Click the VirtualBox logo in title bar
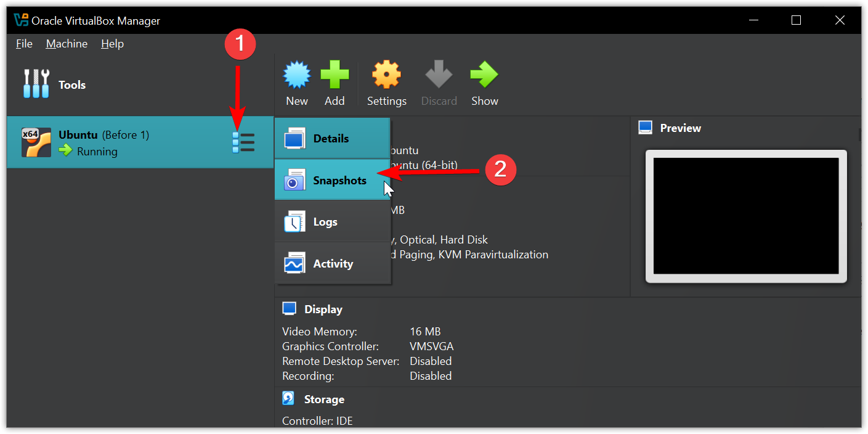Viewport: 868px width, 434px height. pyautogui.click(x=21, y=20)
